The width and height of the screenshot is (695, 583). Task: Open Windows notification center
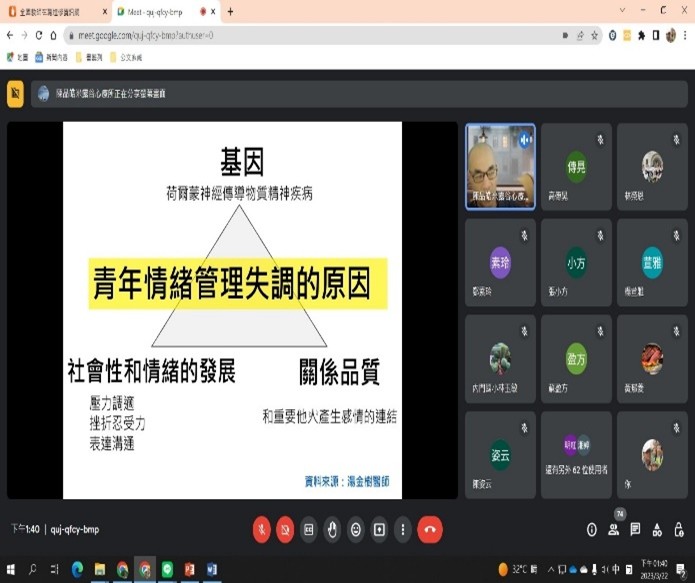coord(680,569)
